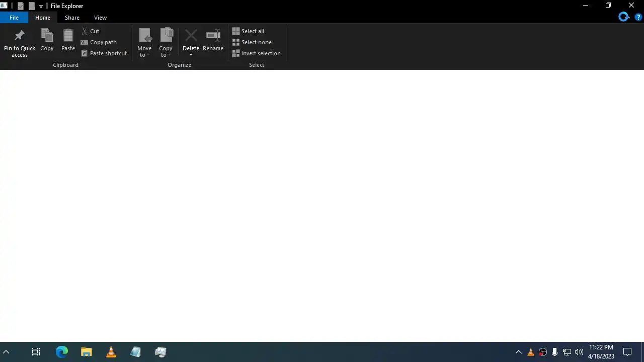Open the Copy to dropdown
The height and width of the screenshot is (362, 644).
click(166, 43)
